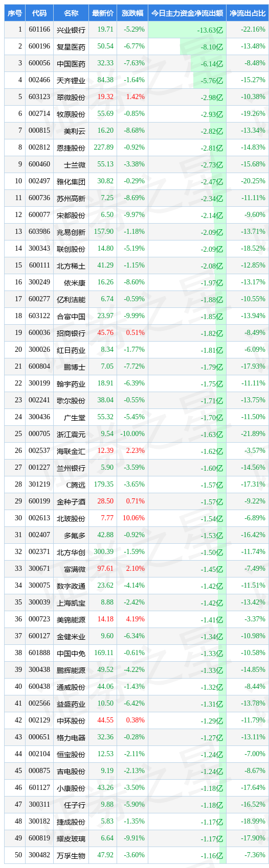
Task: Select stock name 翰宇药业
Action: 71,384
